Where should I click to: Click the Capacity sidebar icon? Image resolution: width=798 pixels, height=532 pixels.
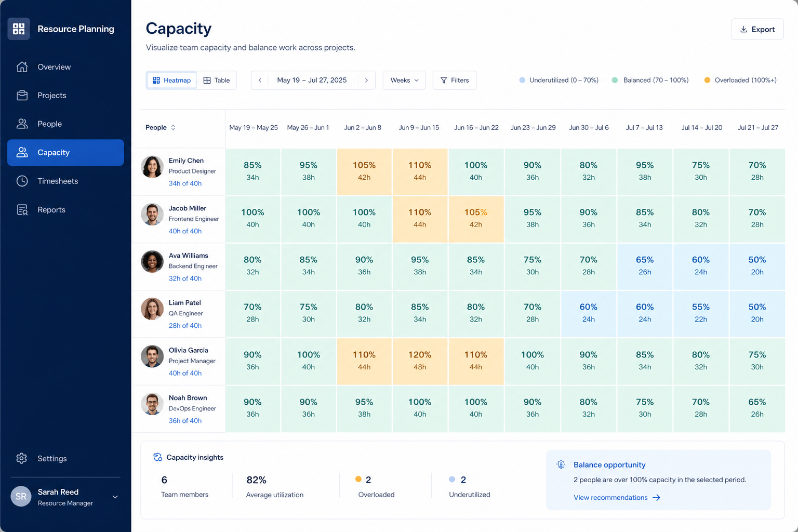tap(22, 152)
